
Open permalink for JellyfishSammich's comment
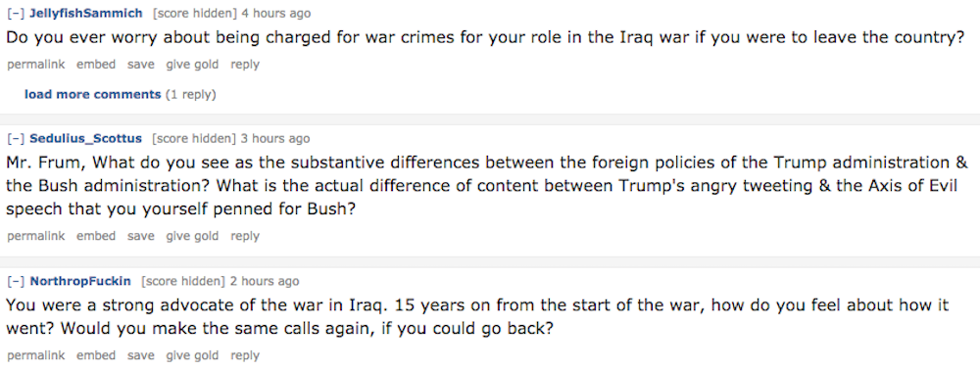pyautogui.click(x=35, y=65)
